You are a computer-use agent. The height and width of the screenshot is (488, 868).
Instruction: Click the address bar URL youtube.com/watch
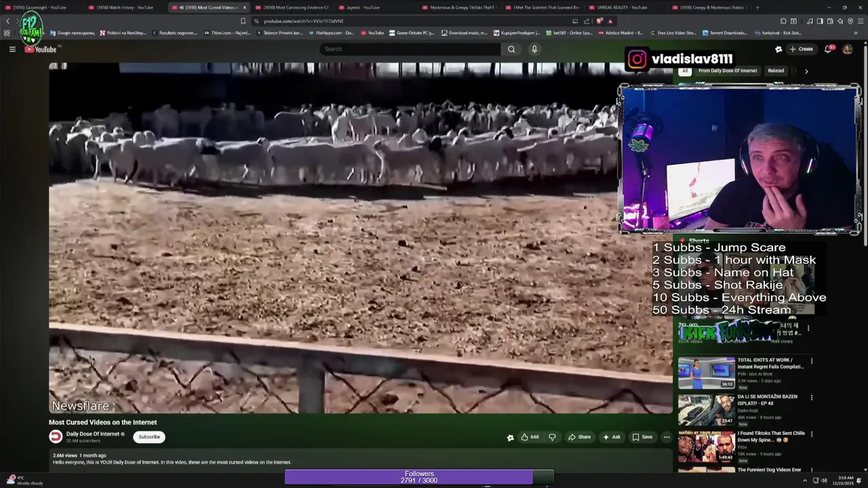(x=304, y=21)
